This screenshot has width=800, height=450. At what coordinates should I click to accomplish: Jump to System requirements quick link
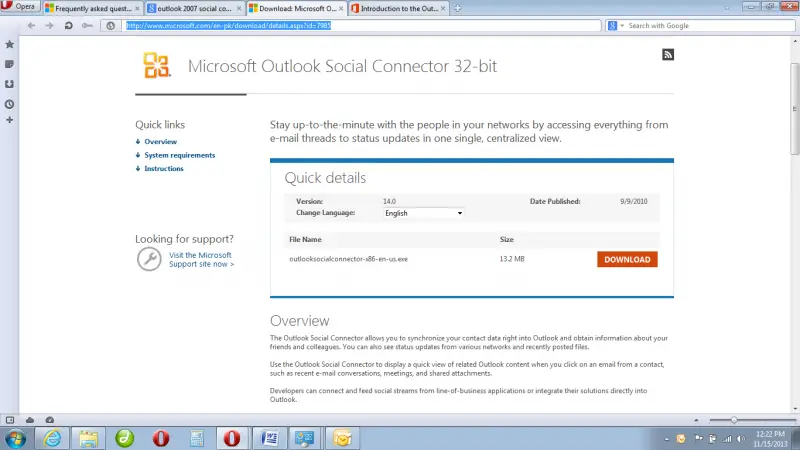point(180,155)
